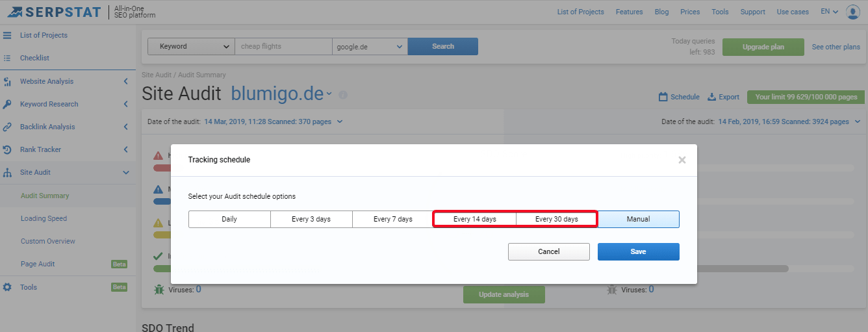Select the Manual schedule option

point(639,219)
